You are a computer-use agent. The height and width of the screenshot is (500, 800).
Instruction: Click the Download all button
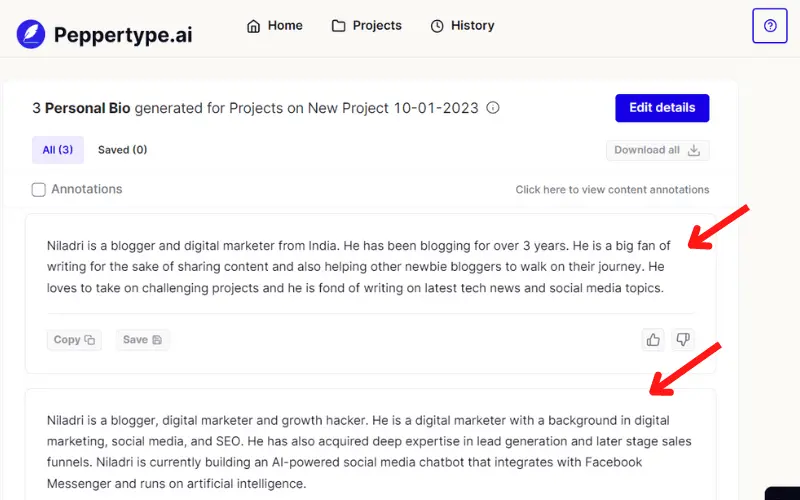pyautogui.click(x=658, y=151)
